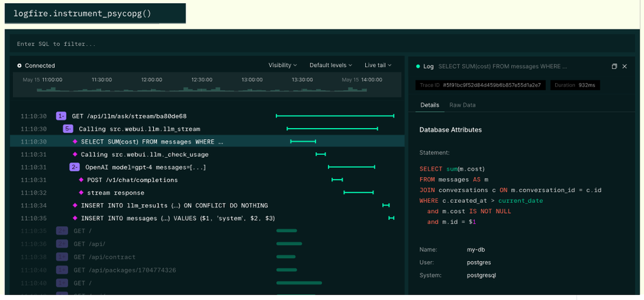
Task: Select the Details tab
Action: coord(430,105)
